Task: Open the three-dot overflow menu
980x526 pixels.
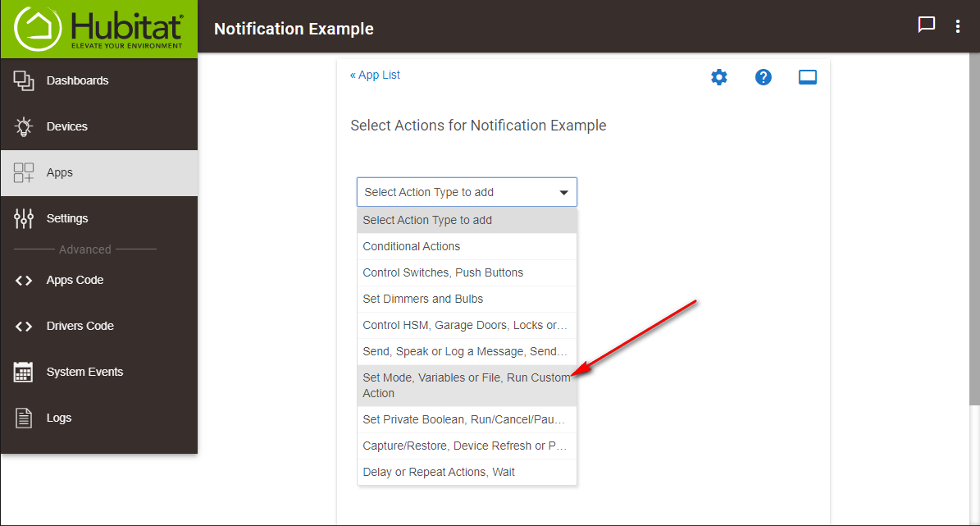Action: point(958,26)
